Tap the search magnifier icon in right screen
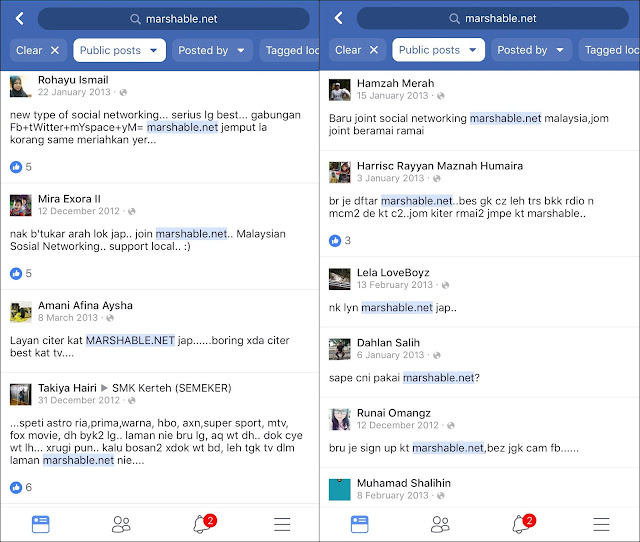The image size is (640, 542). click(454, 18)
